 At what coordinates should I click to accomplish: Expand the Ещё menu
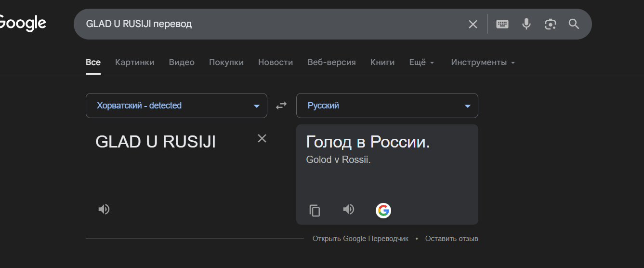421,62
